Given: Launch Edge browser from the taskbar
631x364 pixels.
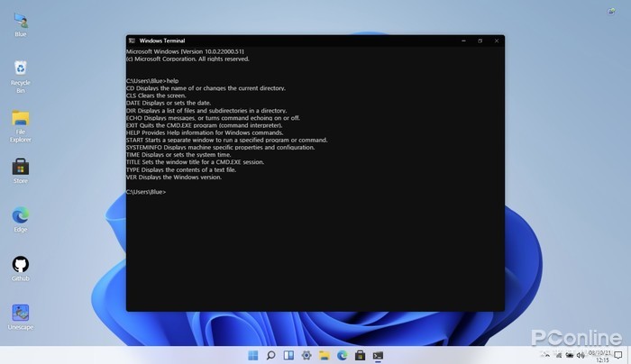Looking at the screenshot, I should pos(343,355).
